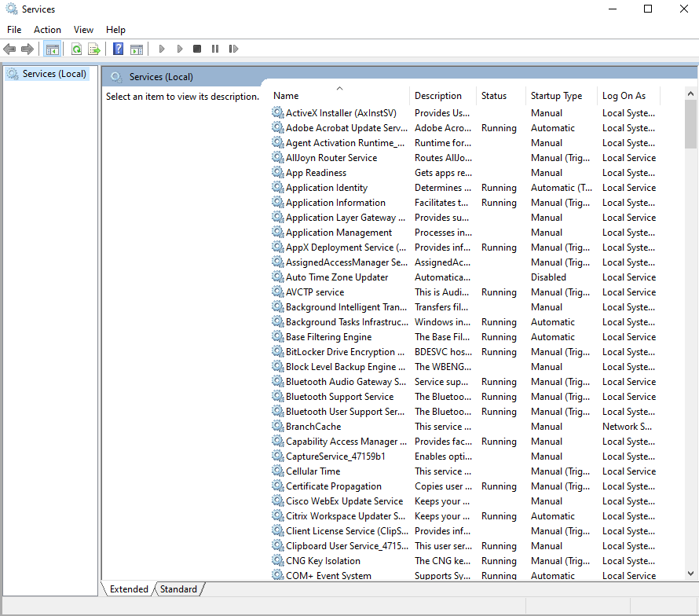Toggle the Show/Hide Console Tree button
Viewport: 699px width, 616px height.
tap(52, 49)
